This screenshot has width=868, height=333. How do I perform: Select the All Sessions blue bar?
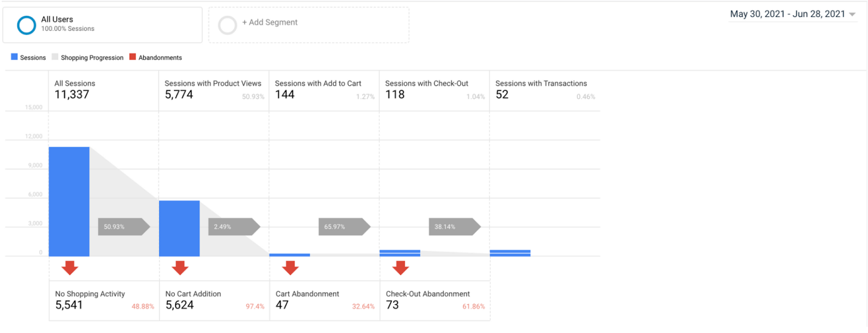69,201
